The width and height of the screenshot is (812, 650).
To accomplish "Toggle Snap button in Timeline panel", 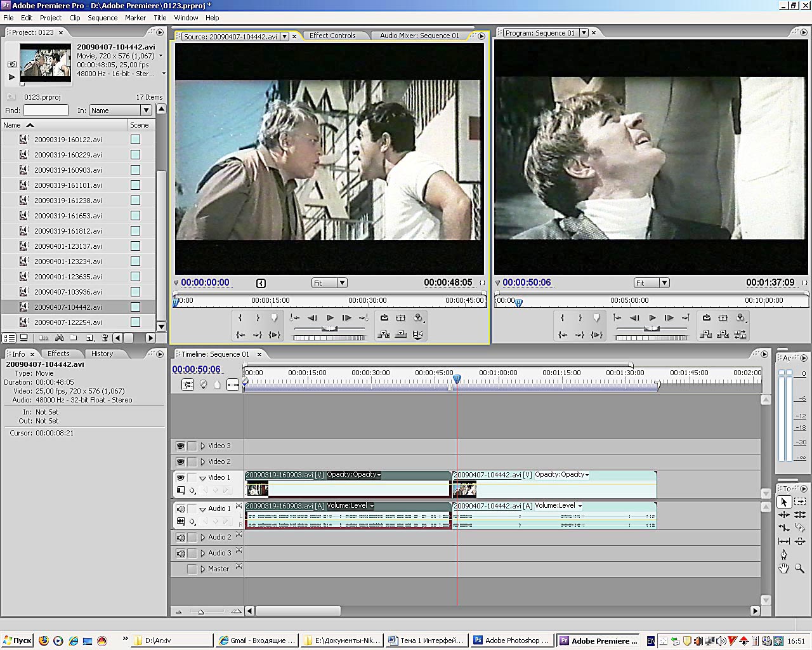I will pos(188,385).
